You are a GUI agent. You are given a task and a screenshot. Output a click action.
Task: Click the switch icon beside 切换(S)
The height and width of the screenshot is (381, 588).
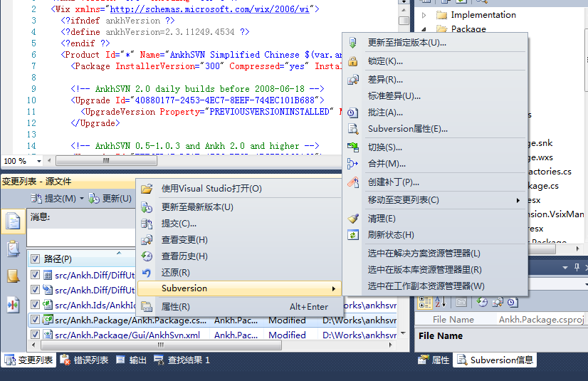pyautogui.click(x=352, y=147)
